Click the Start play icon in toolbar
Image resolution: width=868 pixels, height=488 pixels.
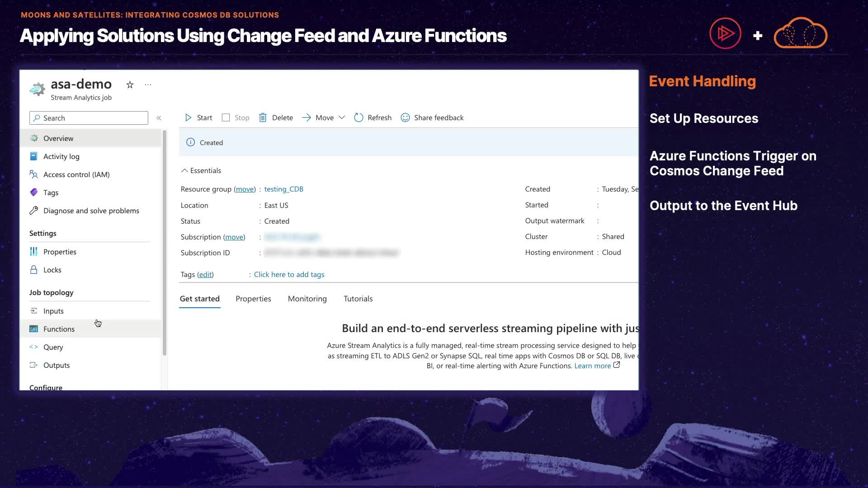click(189, 118)
